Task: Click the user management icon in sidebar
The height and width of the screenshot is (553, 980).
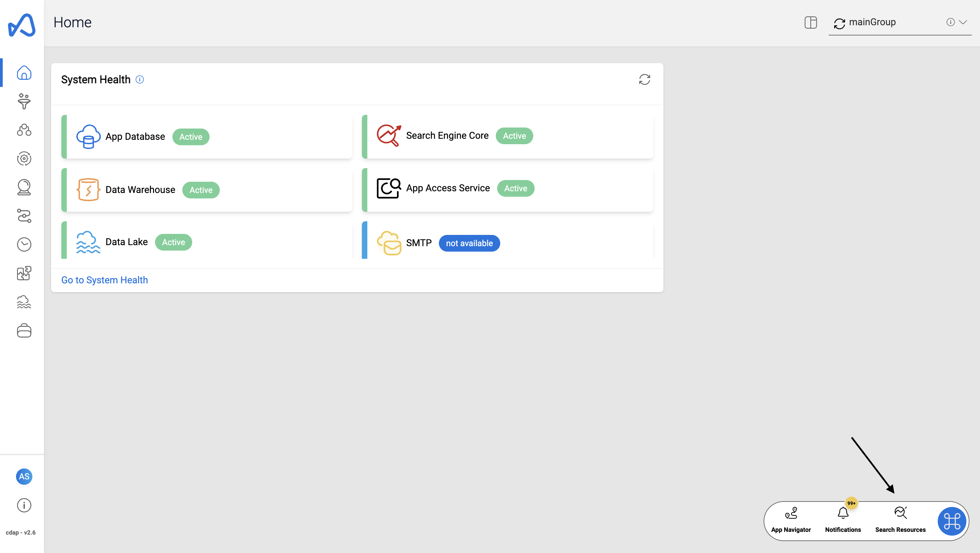Action: click(24, 130)
